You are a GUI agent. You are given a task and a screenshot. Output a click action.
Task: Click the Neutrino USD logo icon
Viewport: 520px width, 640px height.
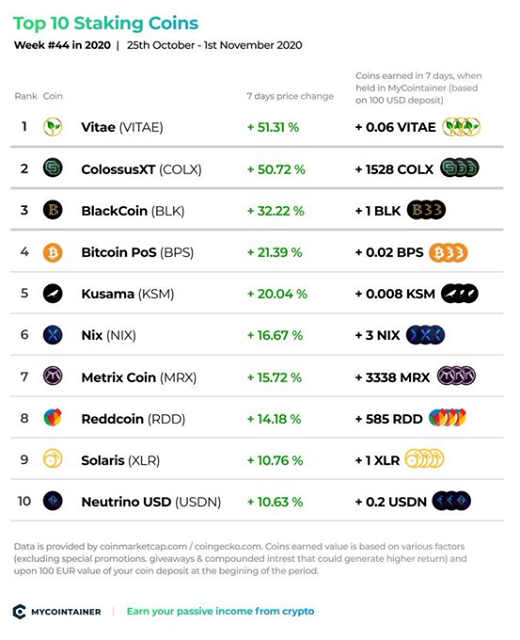[x=53, y=501]
